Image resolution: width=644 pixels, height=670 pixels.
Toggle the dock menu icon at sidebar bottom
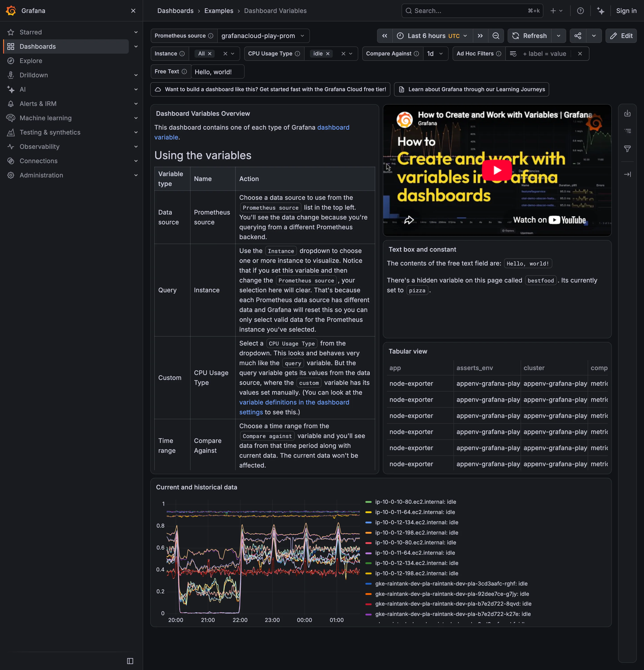click(x=130, y=661)
